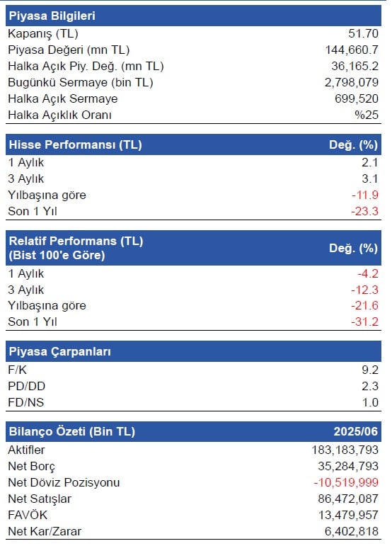Select the Hisse Performansı (TL) header
Viewport: 392px width, 546px height.
(75, 145)
